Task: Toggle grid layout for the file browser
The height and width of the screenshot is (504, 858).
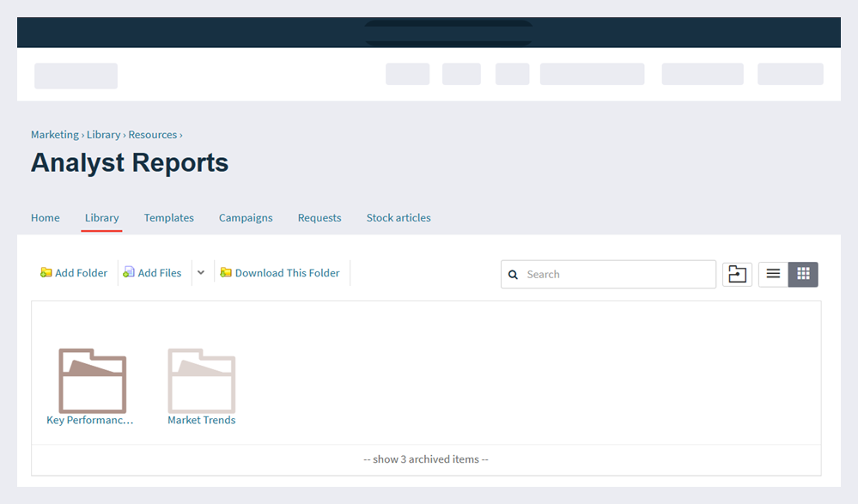Action: pos(803,273)
